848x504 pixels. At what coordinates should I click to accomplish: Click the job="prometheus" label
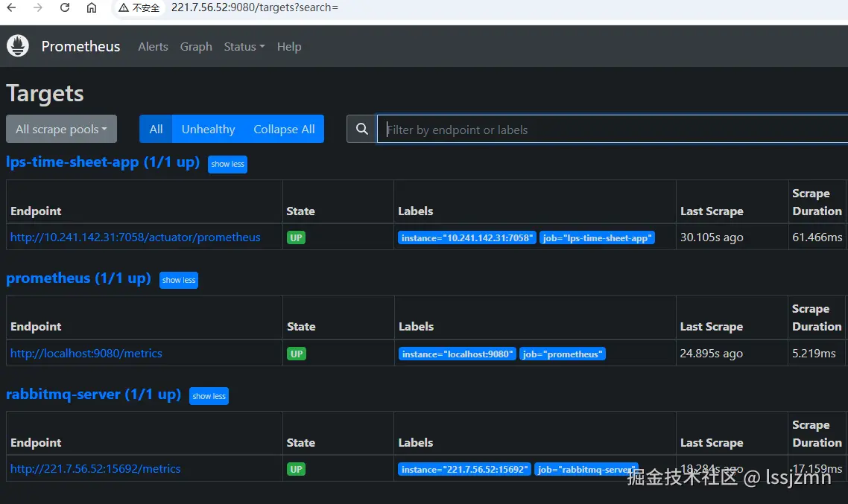[x=563, y=354]
